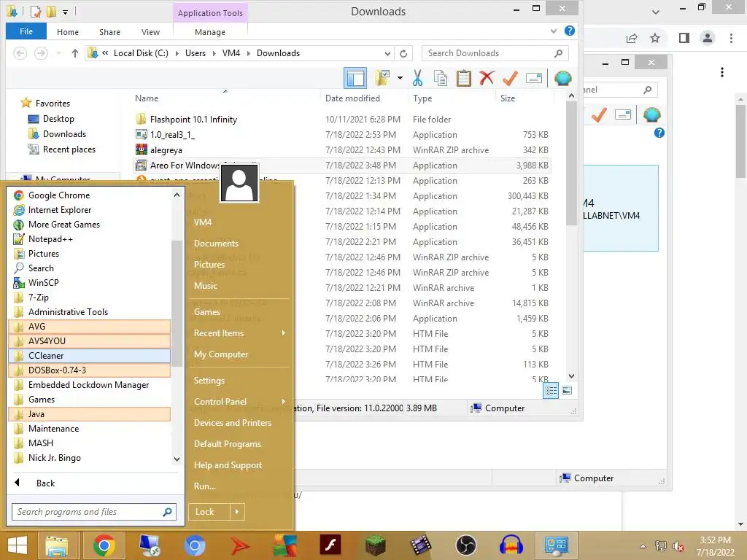Click the orange checkmark Properties icon
Screen dimensions: 747x560
[x=510, y=78]
